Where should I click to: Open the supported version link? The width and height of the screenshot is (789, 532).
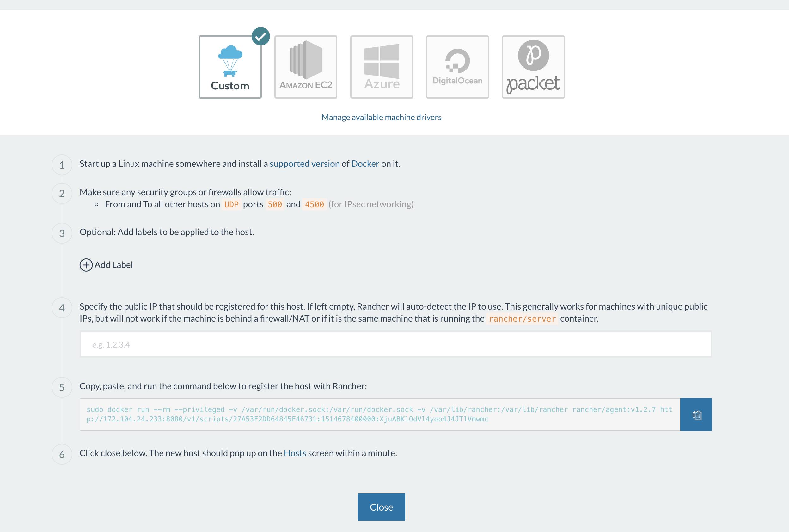(304, 164)
